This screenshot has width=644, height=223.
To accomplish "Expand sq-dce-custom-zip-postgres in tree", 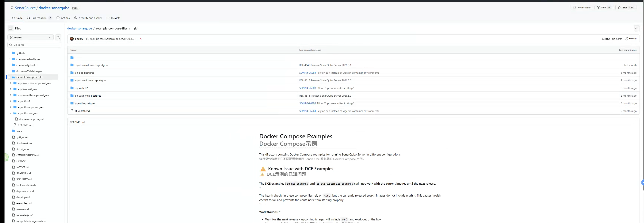I will click(11, 83).
